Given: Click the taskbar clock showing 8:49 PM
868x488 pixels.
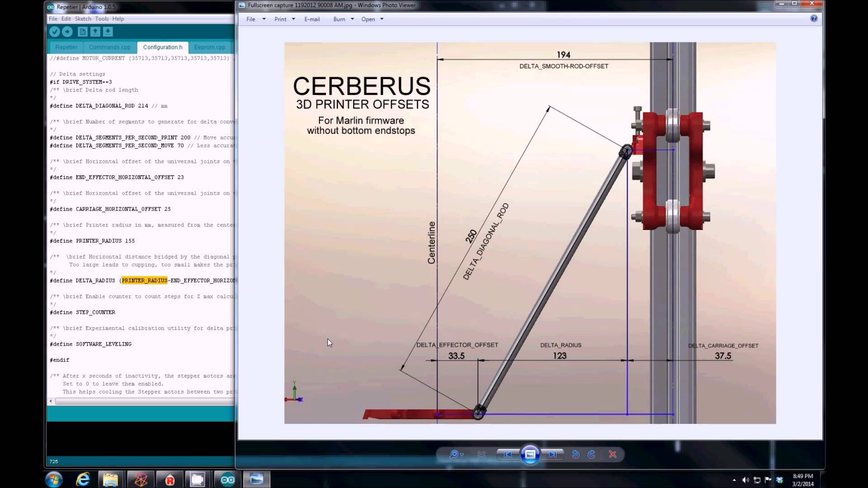Looking at the screenshot, I should click(803, 480).
